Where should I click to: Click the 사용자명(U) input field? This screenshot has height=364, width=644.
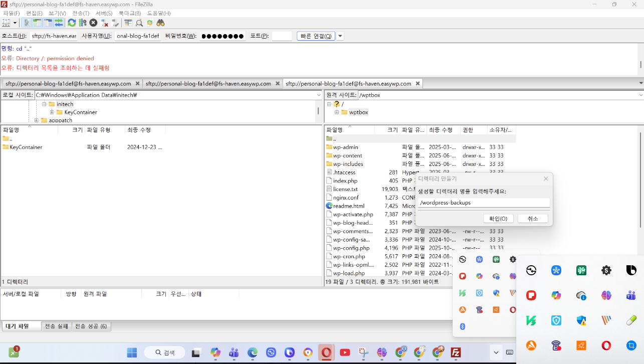tap(138, 36)
